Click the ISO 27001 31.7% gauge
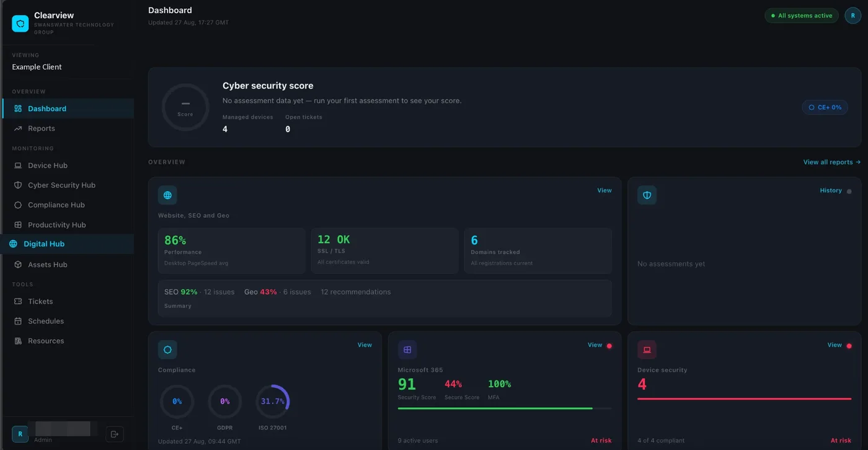The image size is (868, 450). pyautogui.click(x=273, y=402)
